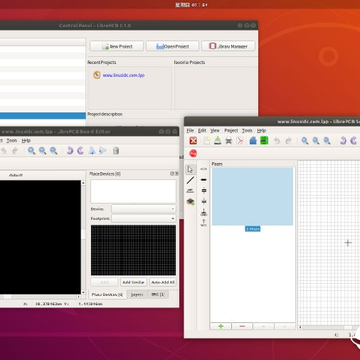Viewport: 360px width, 360px height.
Task: Click the Open Project button in Control Panel
Action: (172, 46)
